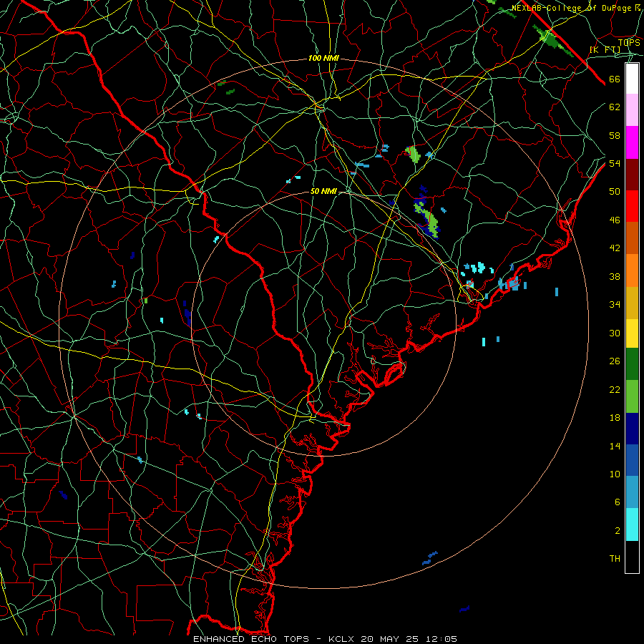Viewport: 644px width, 644px height.
Task: Pick the magenta swatch in the color scale
Action: pos(632,142)
